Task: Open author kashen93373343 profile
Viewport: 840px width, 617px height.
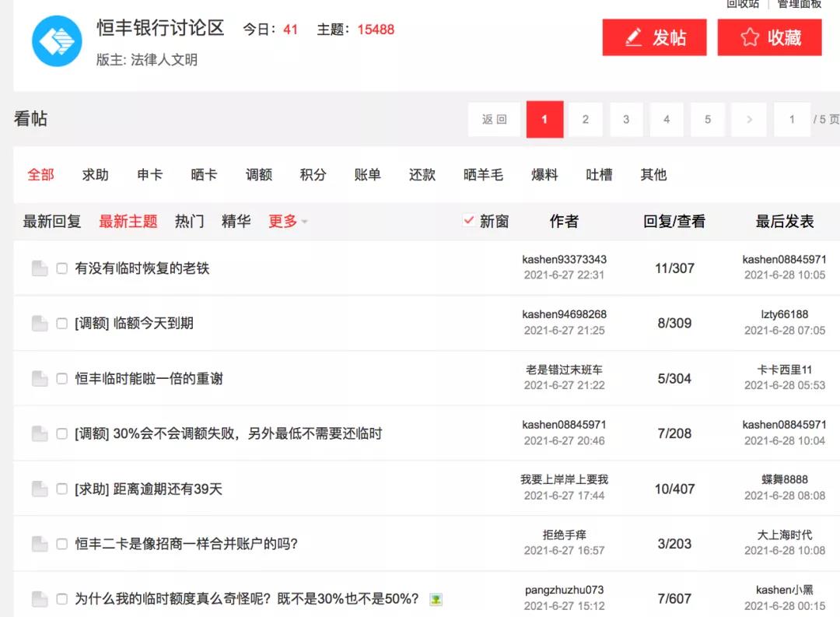Action: [x=564, y=259]
